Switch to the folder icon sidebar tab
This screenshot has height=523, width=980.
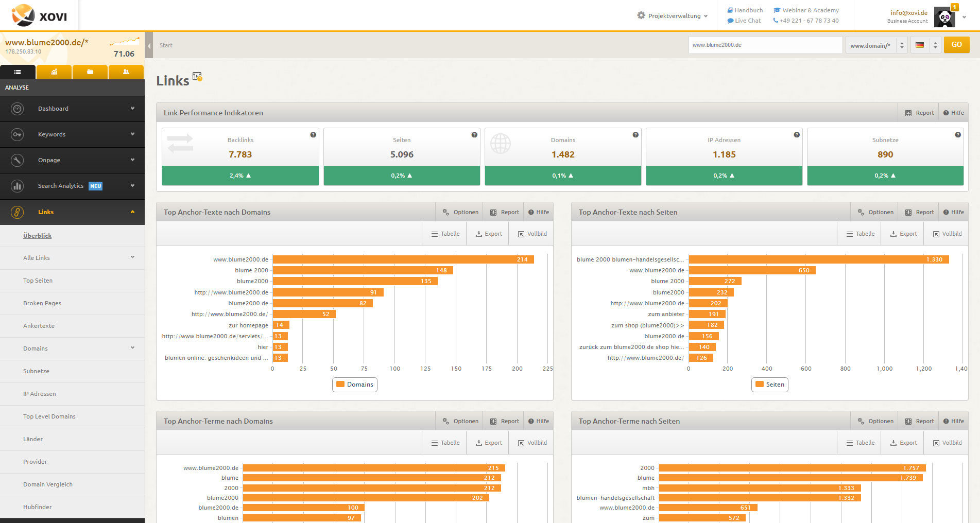click(90, 72)
